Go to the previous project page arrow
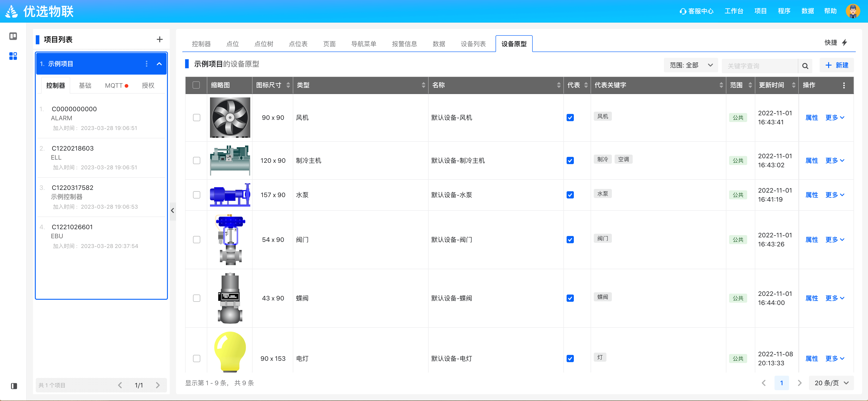Viewport: 868px width, 401px height. (x=120, y=385)
